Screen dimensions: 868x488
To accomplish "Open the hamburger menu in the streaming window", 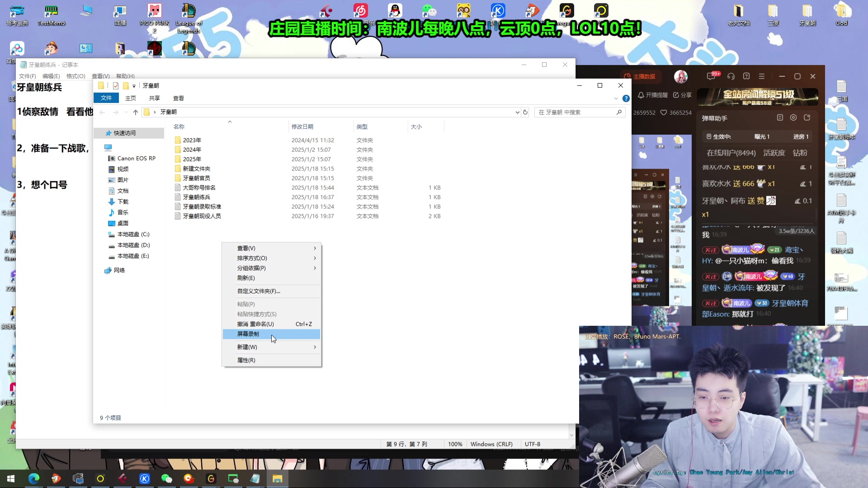I will click(762, 76).
